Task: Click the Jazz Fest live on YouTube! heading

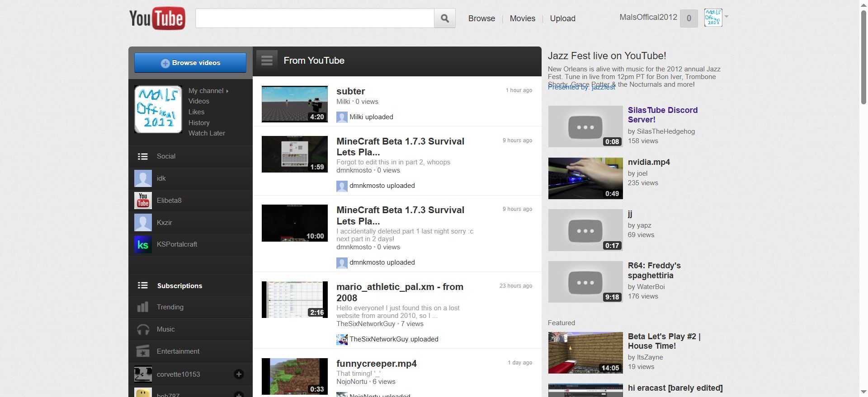Action: (607, 56)
